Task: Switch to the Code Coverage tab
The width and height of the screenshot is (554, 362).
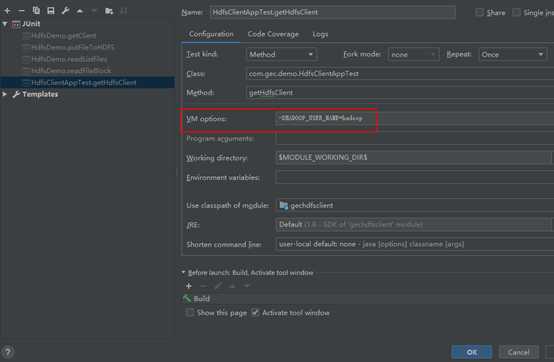Action: tap(273, 34)
